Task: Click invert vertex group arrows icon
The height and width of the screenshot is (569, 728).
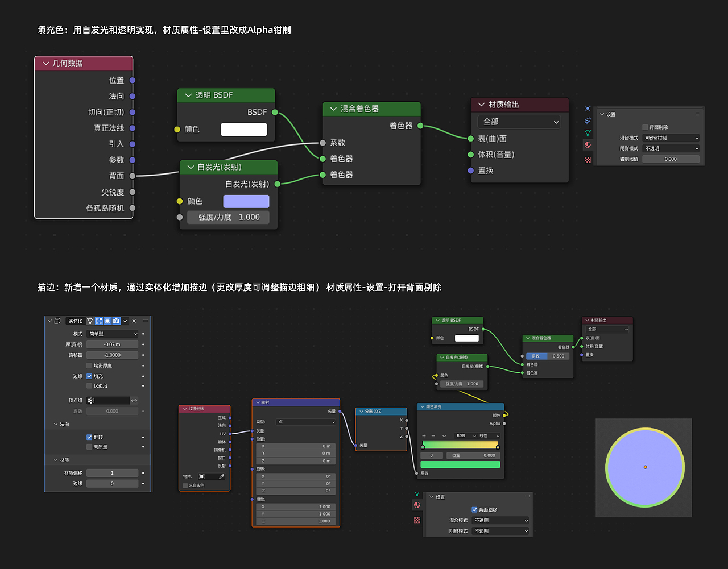Action: [x=134, y=401]
